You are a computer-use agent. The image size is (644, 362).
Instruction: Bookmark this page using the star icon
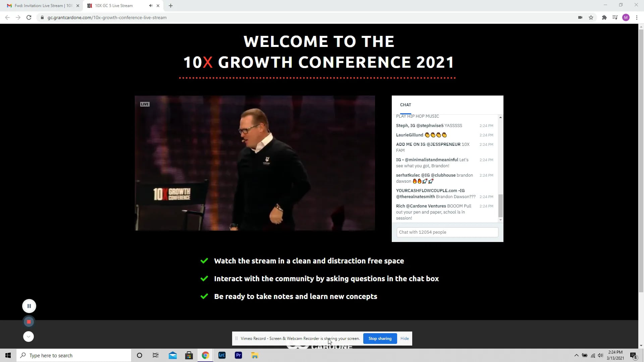(591, 17)
